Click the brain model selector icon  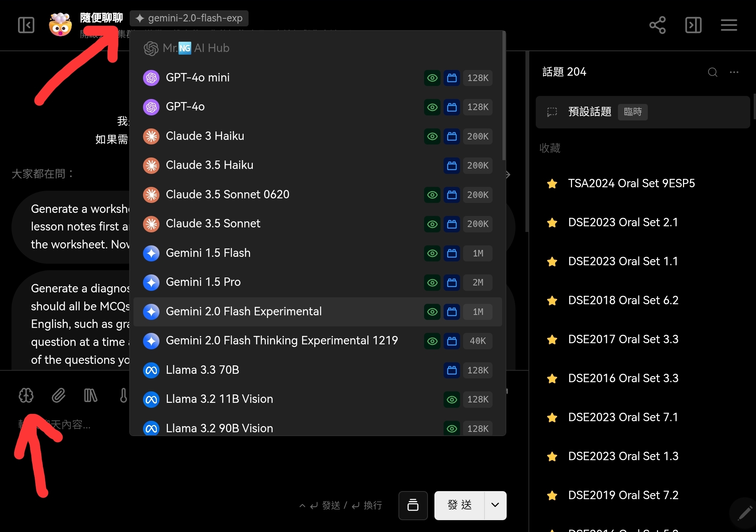(26, 395)
